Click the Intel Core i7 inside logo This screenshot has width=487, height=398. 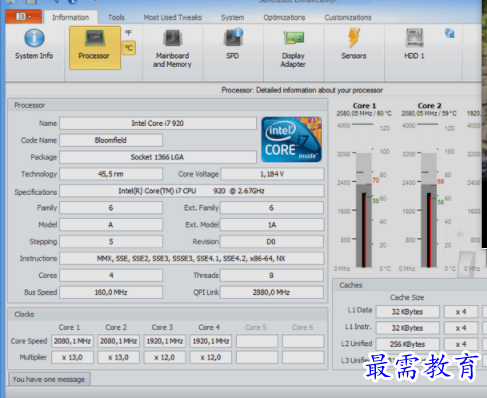pos(292,139)
